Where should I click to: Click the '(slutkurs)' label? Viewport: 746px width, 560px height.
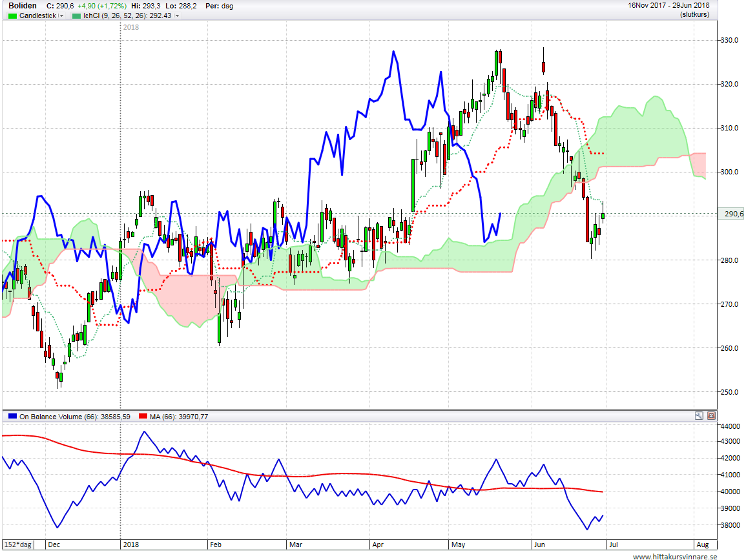tap(694, 14)
